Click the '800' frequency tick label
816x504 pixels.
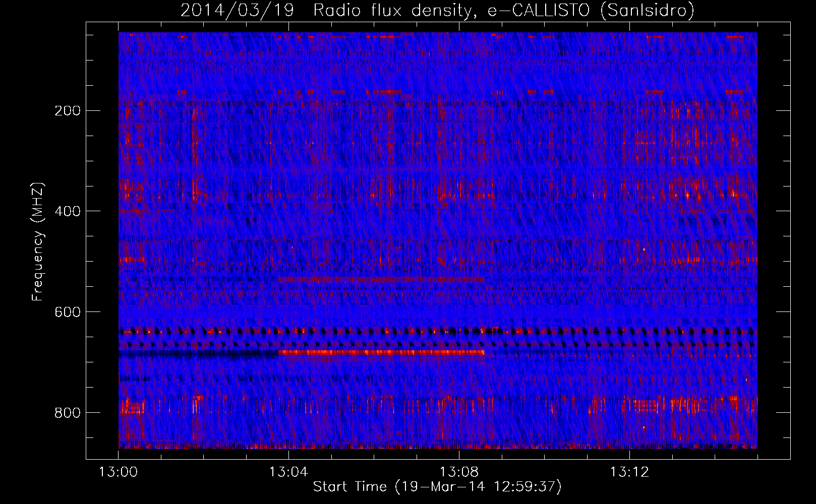click(x=68, y=413)
